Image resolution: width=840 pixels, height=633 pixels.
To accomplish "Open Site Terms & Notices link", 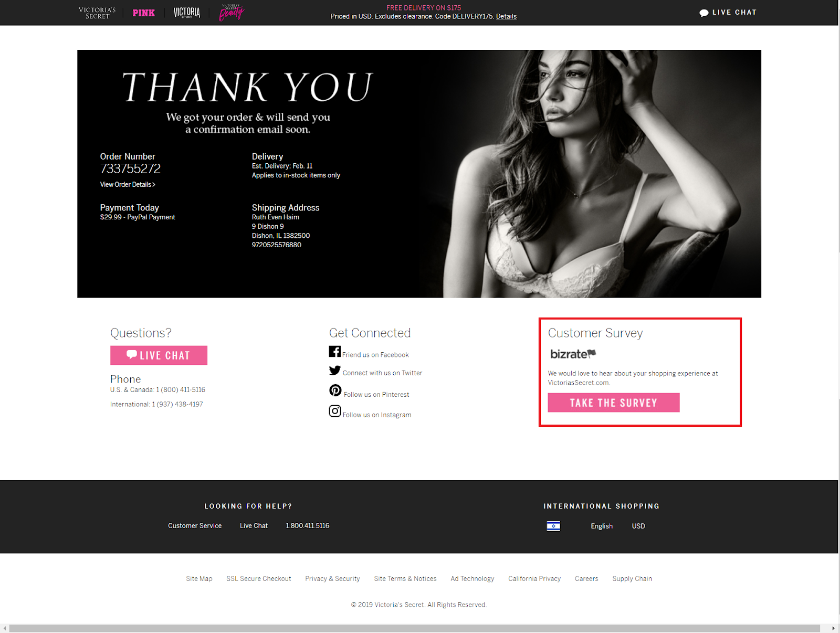I will point(405,578).
